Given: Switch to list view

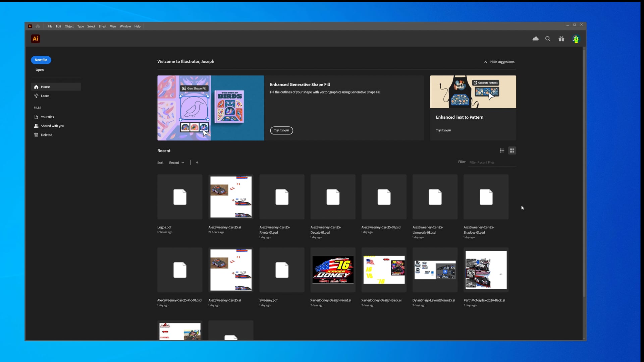Looking at the screenshot, I should [502, 150].
